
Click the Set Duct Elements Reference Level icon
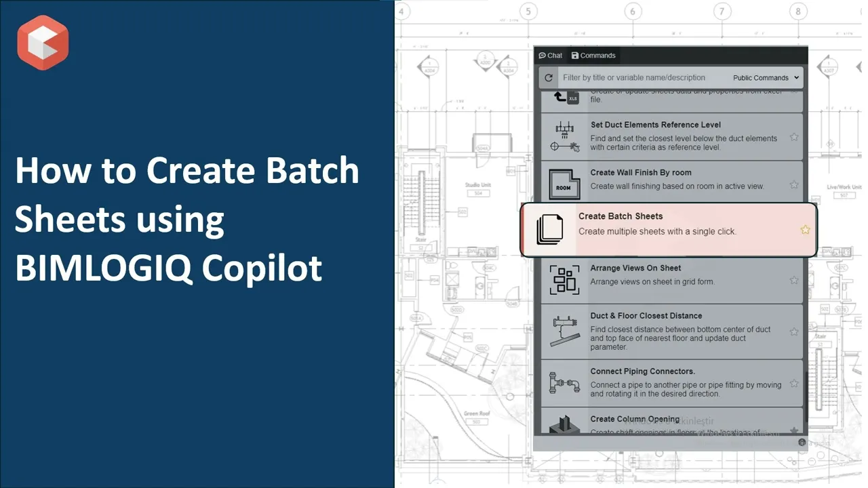click(564, 137)
